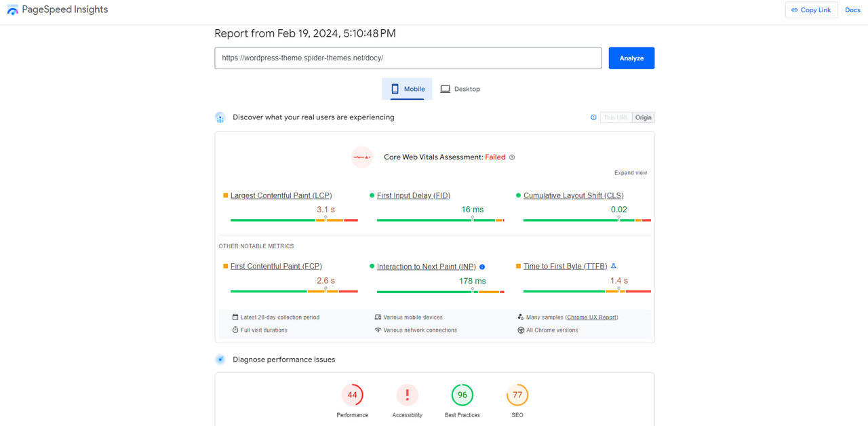Click the LCP value 3.1 s
This screenshot has height=426, width=868.
[x=325, y=210]
